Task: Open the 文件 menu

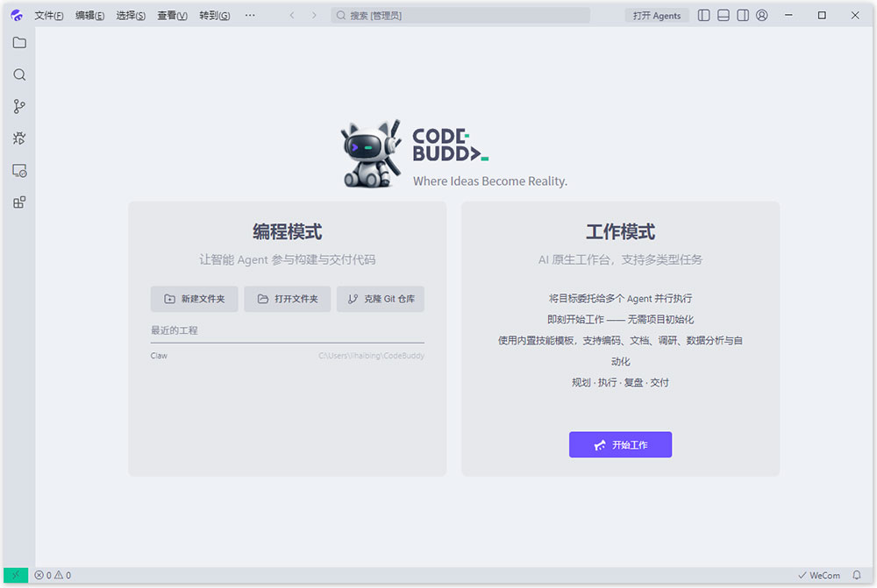Action: [x=48, y=15]
